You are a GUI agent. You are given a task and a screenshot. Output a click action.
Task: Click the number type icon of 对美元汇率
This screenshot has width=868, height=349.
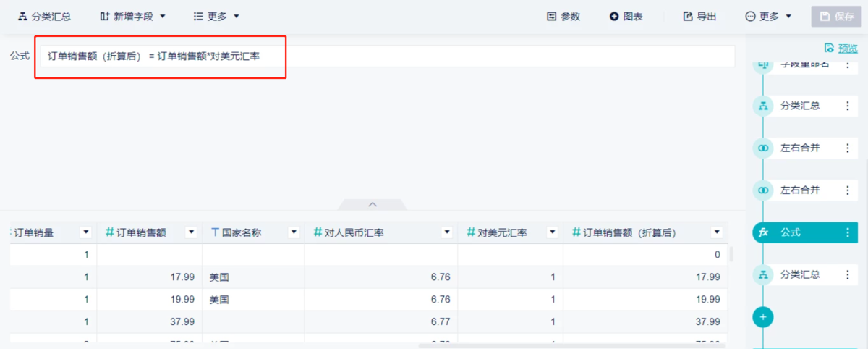471,232
